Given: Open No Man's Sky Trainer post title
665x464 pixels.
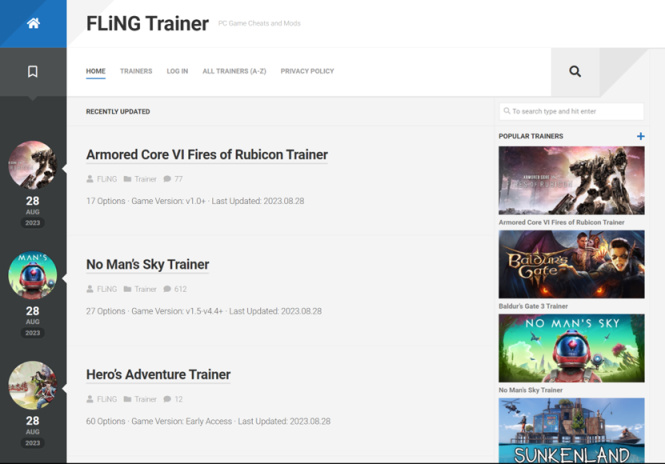Looking at the screenshot, I should pyautogui.click(x=148, y=265).
